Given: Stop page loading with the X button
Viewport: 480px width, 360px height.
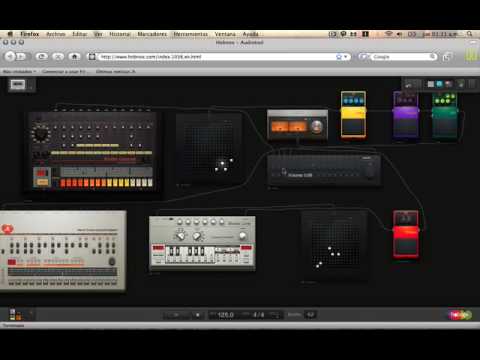Looking at the screenshot, I should point(58,56).
